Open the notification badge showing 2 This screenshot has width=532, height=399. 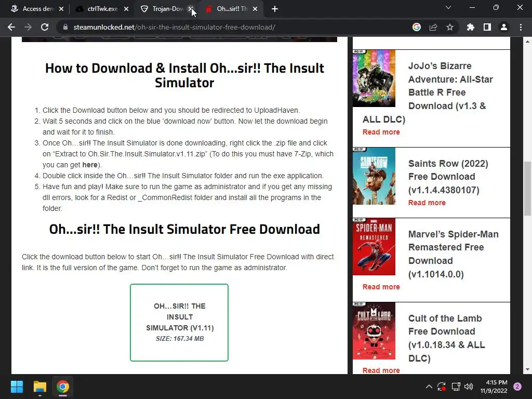click(x=517, y=387)
